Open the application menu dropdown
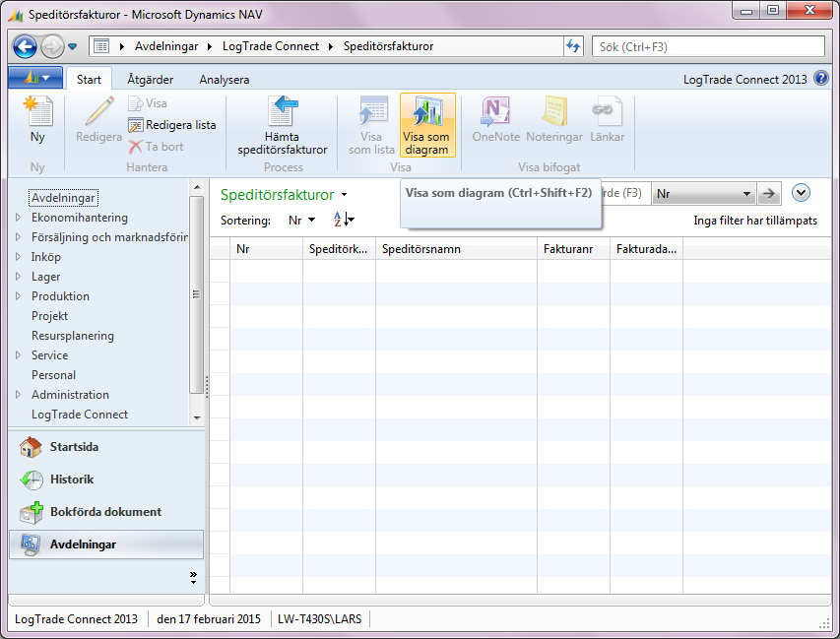Screen dimensions: 840x639 [35, 78]
